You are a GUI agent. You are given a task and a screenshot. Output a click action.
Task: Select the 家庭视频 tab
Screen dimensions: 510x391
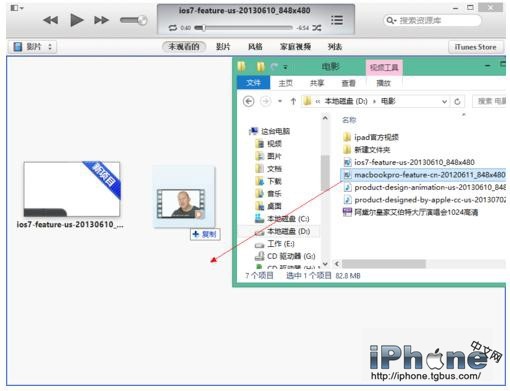pos(295,47)
